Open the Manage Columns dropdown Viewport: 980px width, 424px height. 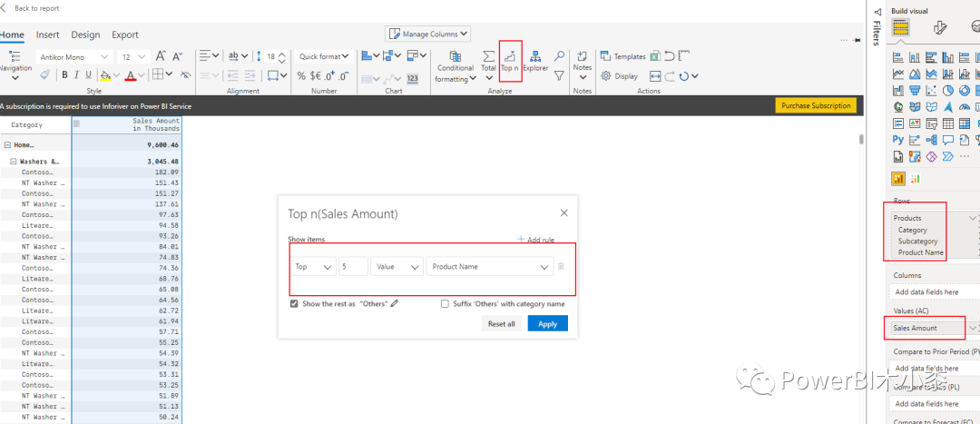[427, 34]
